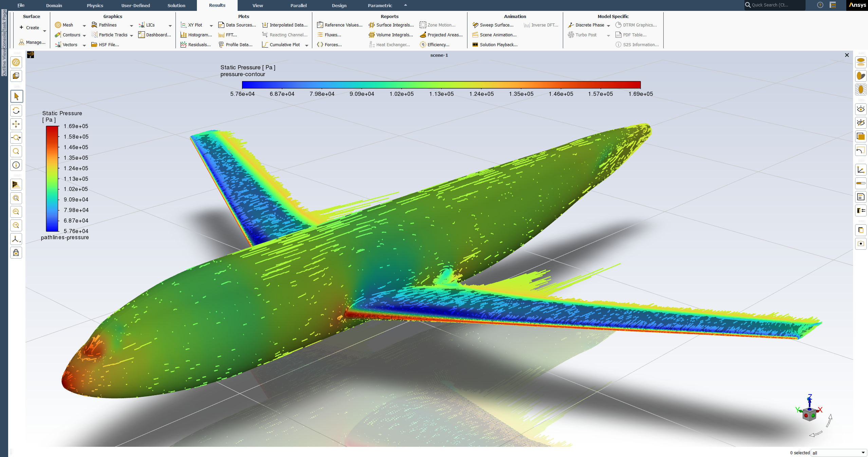Activate the Rotate view tool
Image resolution: width=868 pixels, height=457 pixels.
(16, 110)
